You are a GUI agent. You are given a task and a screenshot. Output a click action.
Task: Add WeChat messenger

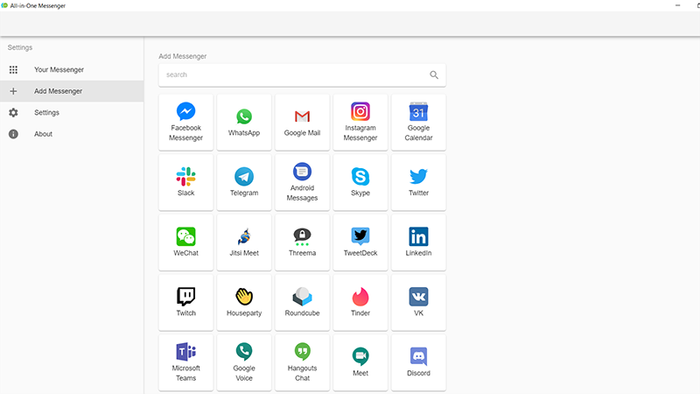[186, 242]
